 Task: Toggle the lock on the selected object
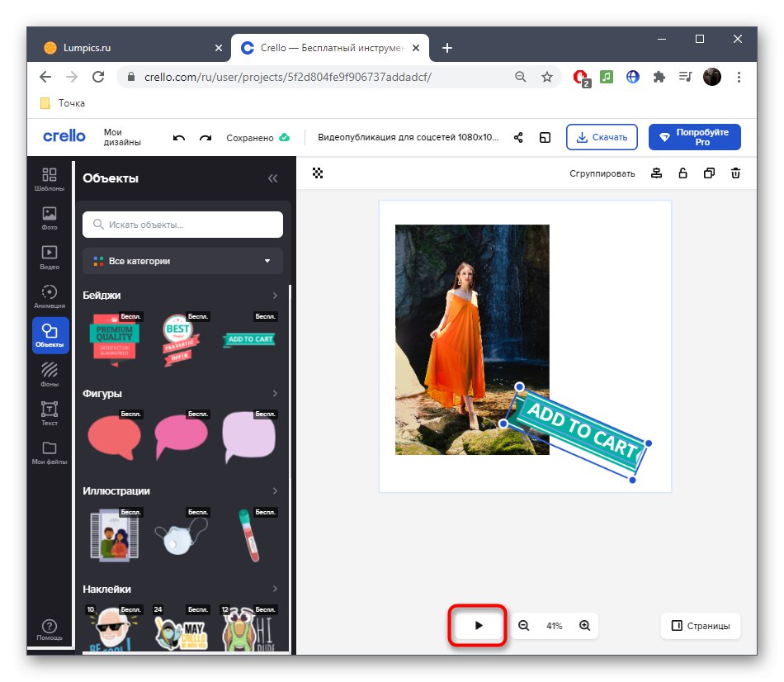[x=682, y=173]
